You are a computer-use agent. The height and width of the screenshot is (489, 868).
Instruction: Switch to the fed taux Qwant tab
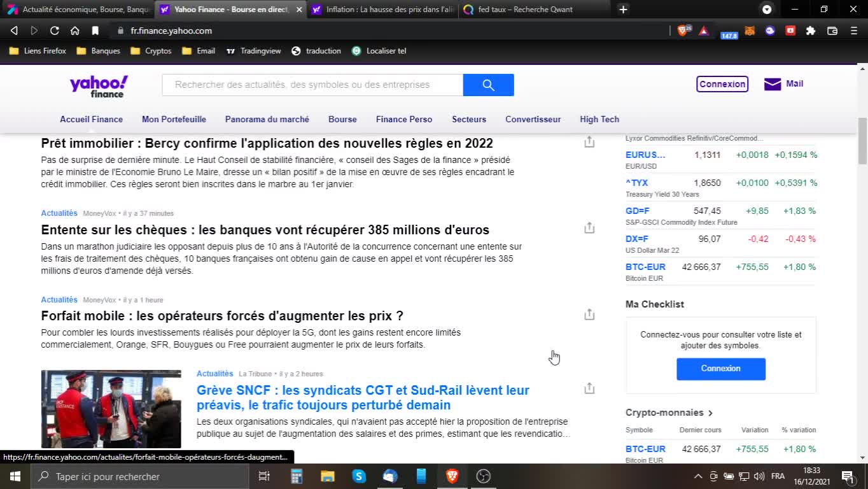[535, 10]
